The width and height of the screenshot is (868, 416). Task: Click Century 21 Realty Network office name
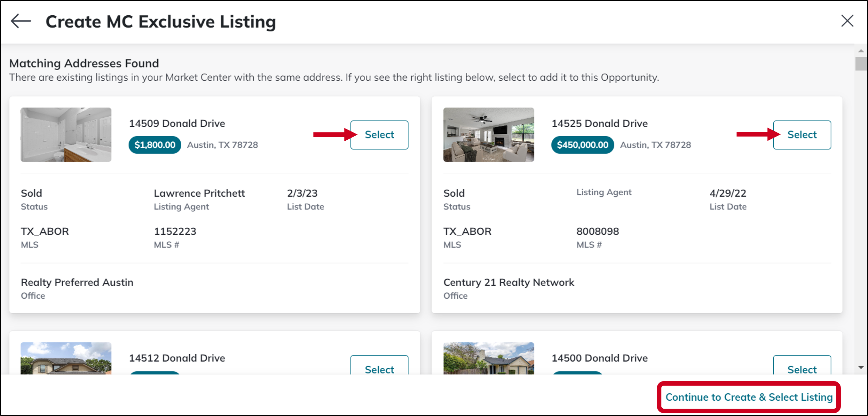pyautogui.click(x=509, y=282)
